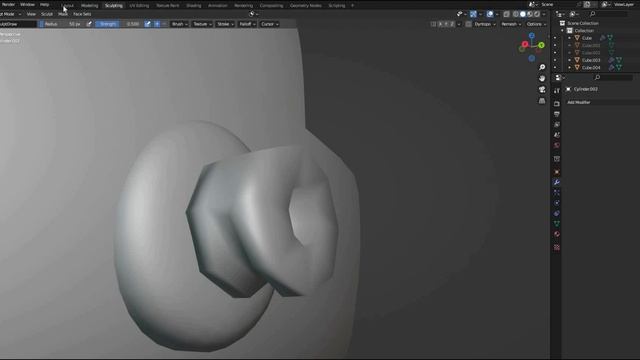Screen dimensions: 640x360
Task: Click the red X axis on gizmo
Action: 525,44
